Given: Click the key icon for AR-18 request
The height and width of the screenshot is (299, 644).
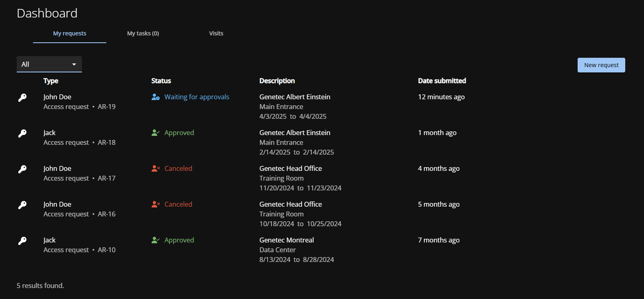Looking at the screenshot, I should (x=22, y=133).
